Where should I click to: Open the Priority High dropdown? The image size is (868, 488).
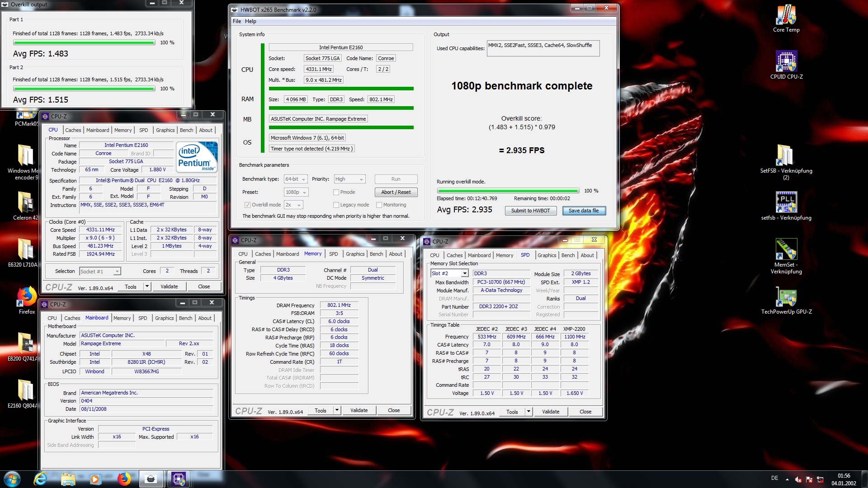coord(349,179)
